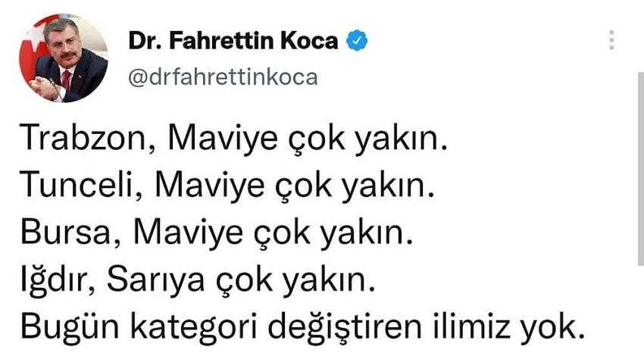Open the three-dot more options menu
644x353 pixels.
(x=611, y=40)
